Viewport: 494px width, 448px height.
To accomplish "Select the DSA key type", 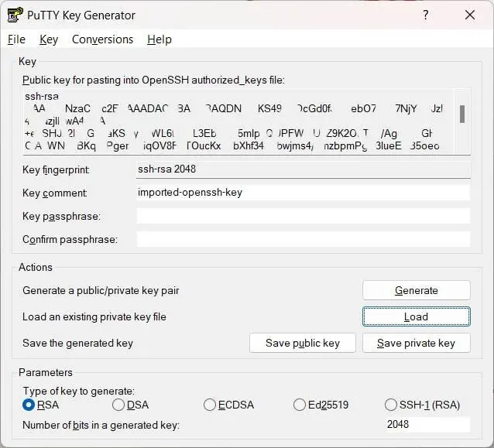I will tap(130, 405).
